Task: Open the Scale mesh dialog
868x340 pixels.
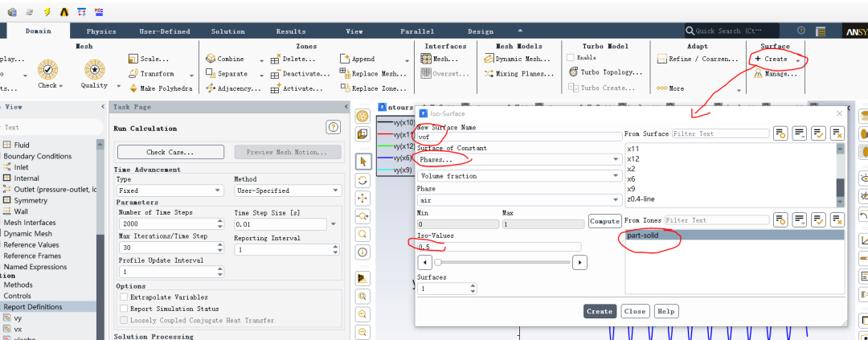Action: [149, 59]
